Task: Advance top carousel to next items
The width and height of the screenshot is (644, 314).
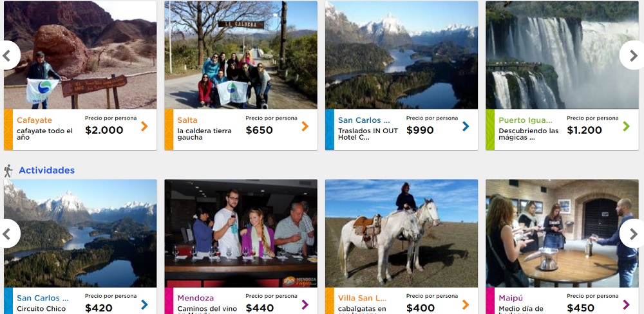Action: tap(632, 56)
